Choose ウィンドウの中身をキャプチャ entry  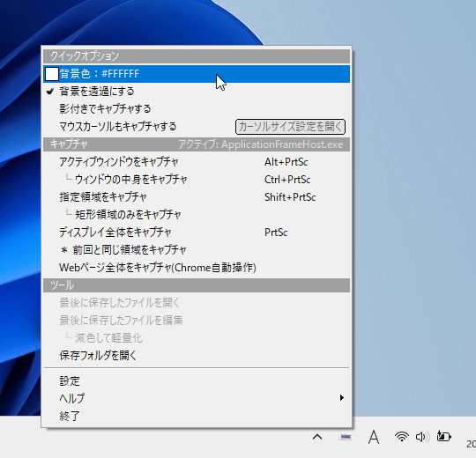pyautogui.click(x=197, y=180)
